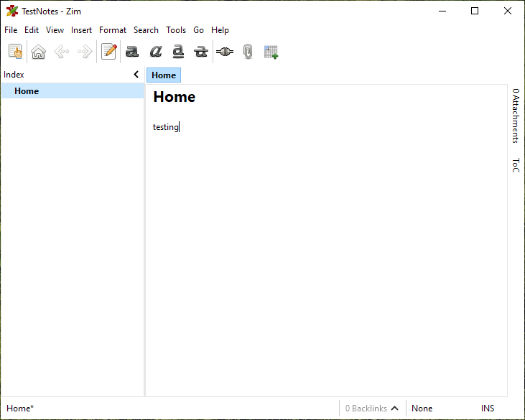The height and width of the screenshot is (420, 525).
Task: Open the ToC side tab
Action: click(516, 165)
